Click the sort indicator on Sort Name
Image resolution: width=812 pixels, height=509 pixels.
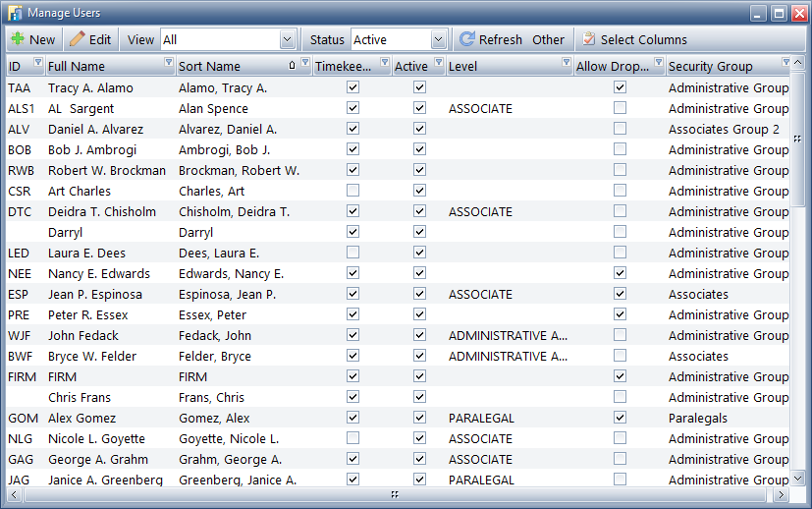pyautogui.click(x=292, y=65)
